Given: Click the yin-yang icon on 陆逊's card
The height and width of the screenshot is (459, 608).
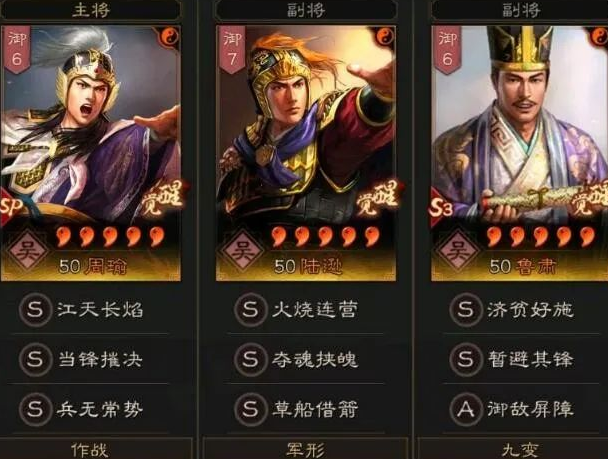Looking at the screenshot, I should pos(385,36).
